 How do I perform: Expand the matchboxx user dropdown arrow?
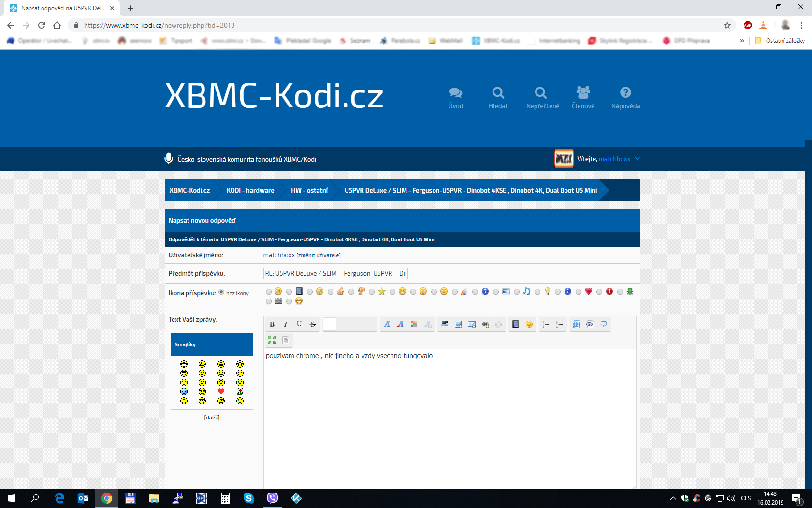638,159
